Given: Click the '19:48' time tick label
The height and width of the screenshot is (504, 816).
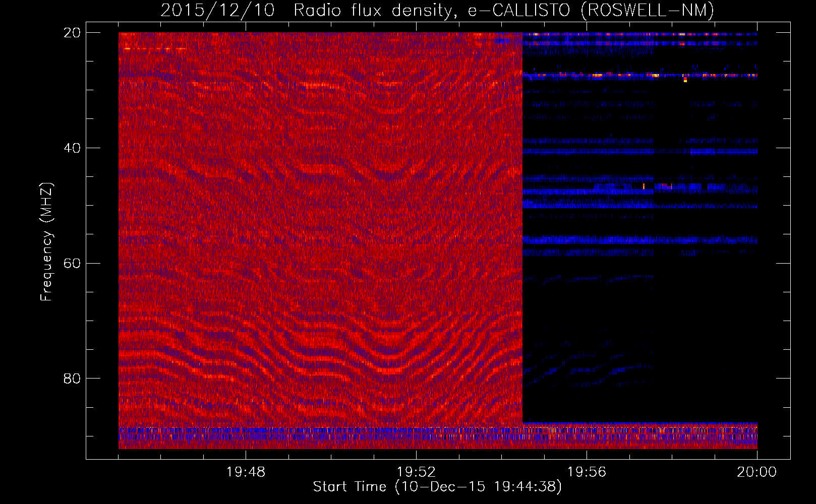Looking at the screenshot, I should pos(246,472).
